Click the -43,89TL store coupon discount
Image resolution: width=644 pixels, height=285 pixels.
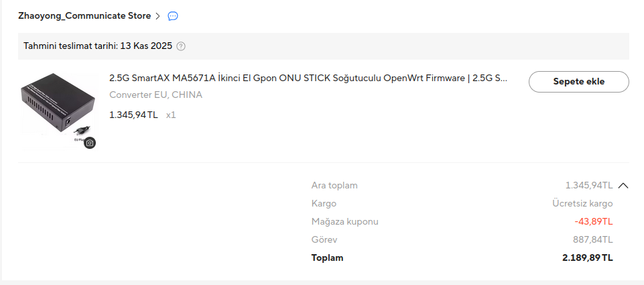tap(594, 222)
